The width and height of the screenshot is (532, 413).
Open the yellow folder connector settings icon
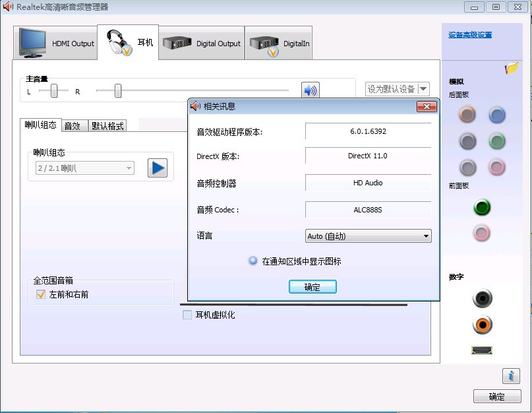(512, 68)
